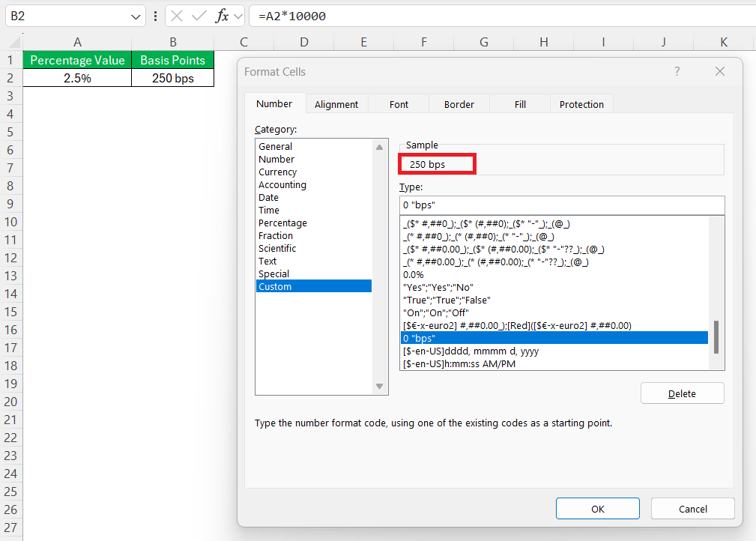Screen dimensions: 756x541
Task: Confirm with the OK button
Action: coord(598,509)
